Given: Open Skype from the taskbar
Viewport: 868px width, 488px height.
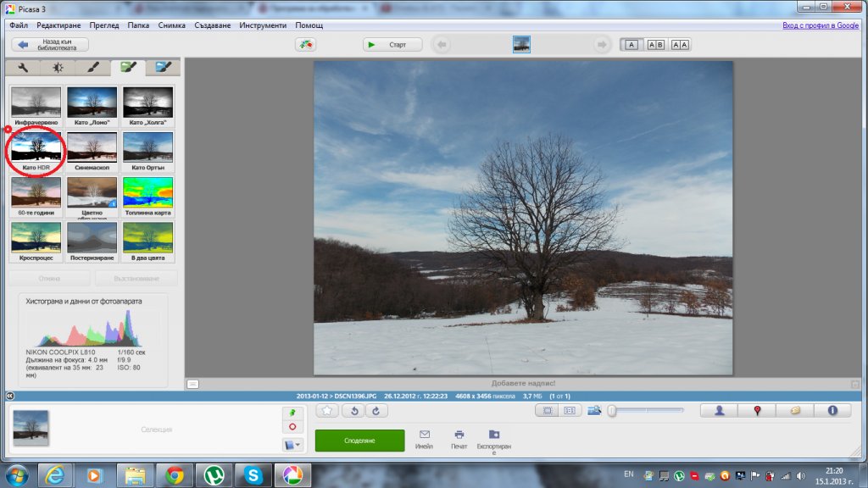Looking at the screenshot, I should tap(253, 475).
